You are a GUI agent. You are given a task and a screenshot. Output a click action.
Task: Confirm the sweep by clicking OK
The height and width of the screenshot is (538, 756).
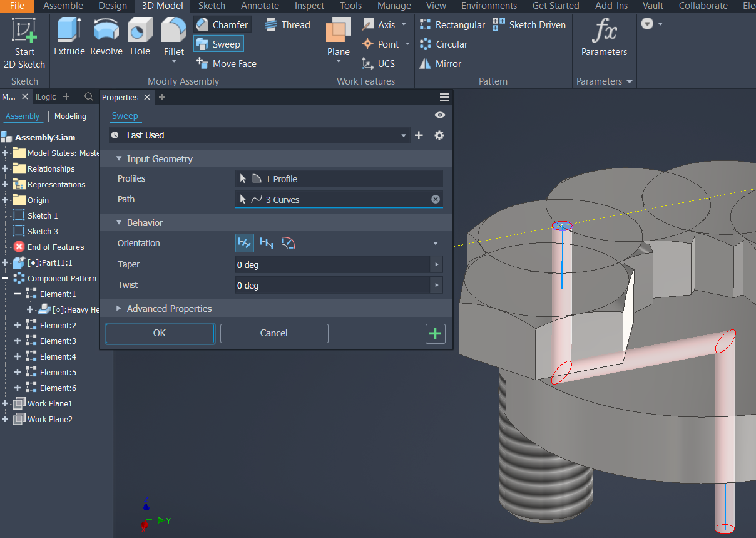[160, 333]
